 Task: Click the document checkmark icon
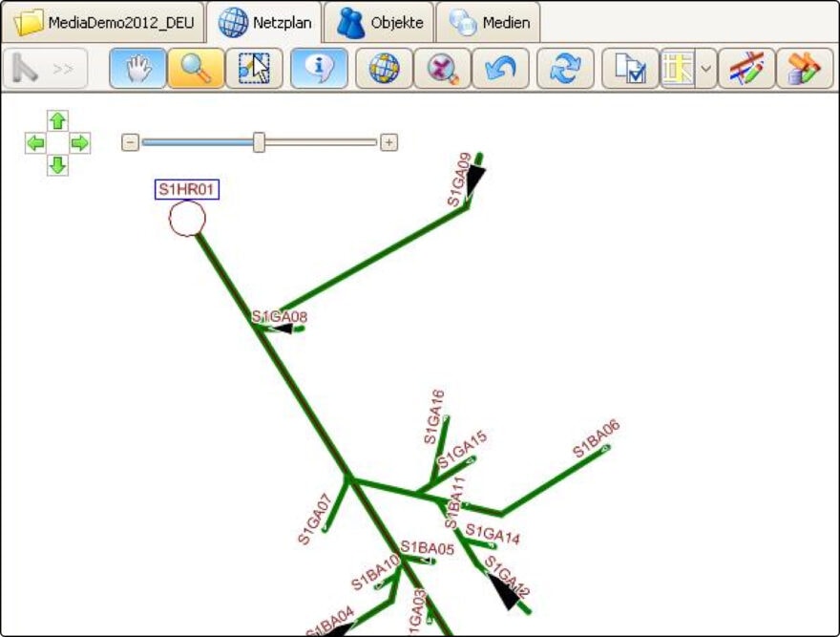point(630,70)
